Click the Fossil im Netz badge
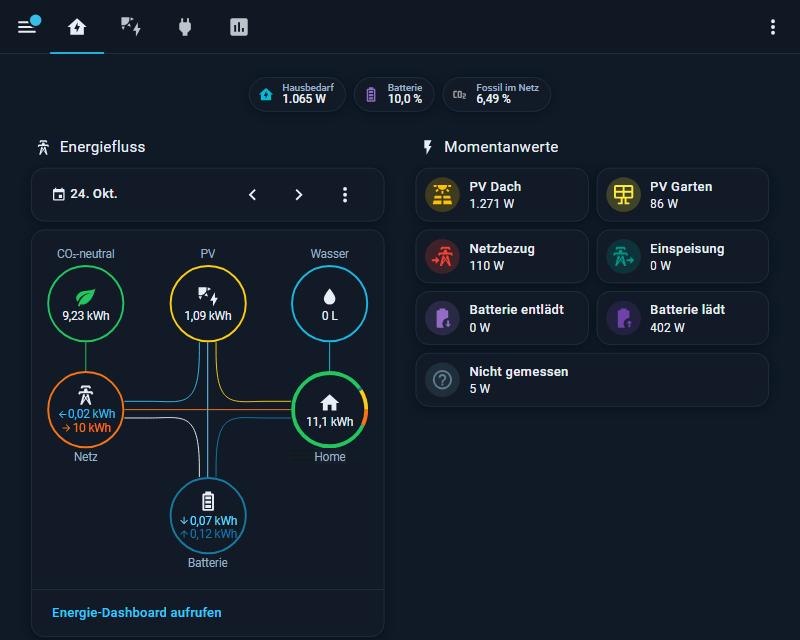The image size is (800, 640). point(496,94)
